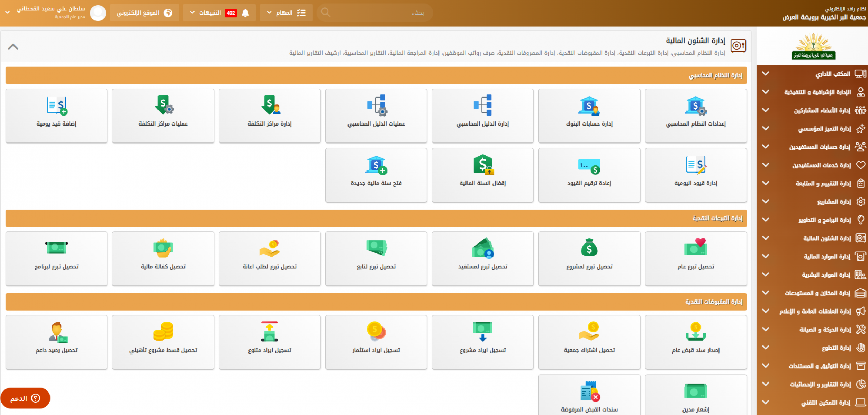Open سندات القبض المرفوضة icon
This screenshot has height=415, width=868.
590,391
